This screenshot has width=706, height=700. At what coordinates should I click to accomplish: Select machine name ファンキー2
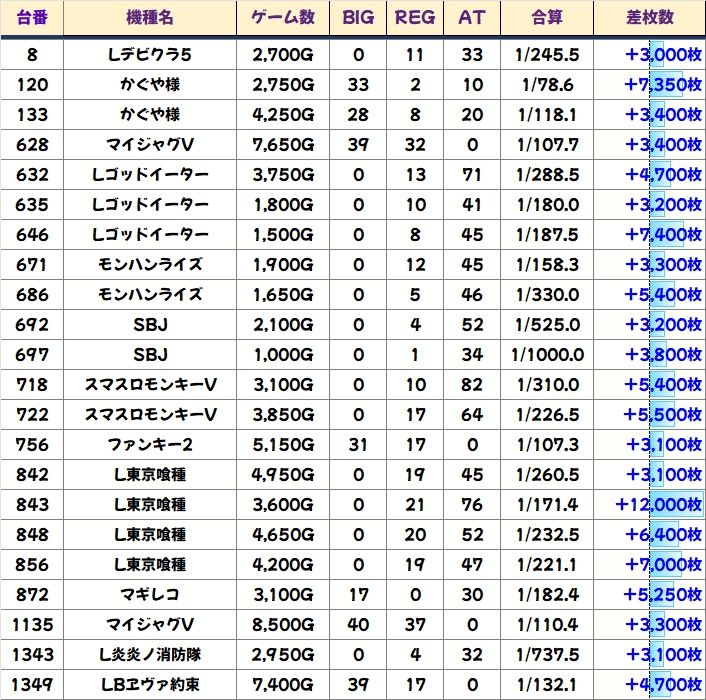tap(149, 445)
